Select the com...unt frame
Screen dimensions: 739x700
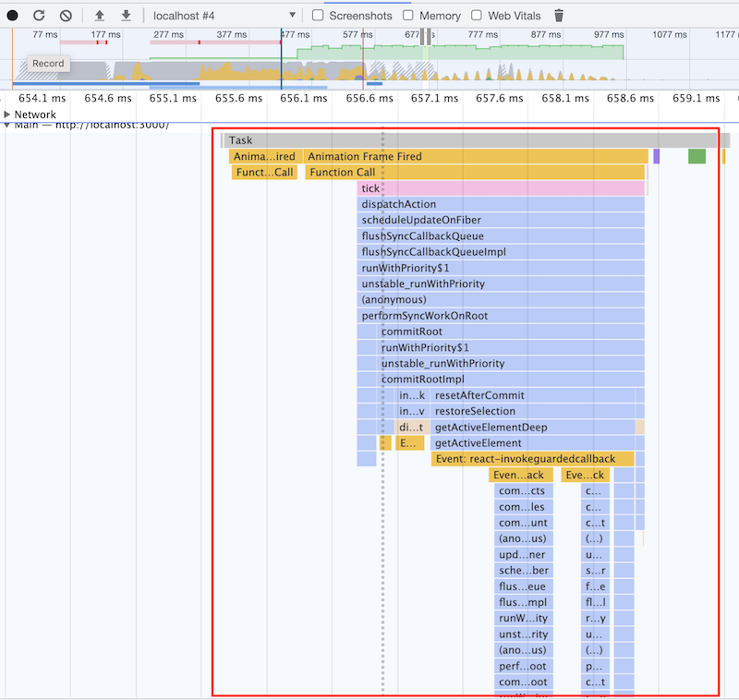coord(523,523)
